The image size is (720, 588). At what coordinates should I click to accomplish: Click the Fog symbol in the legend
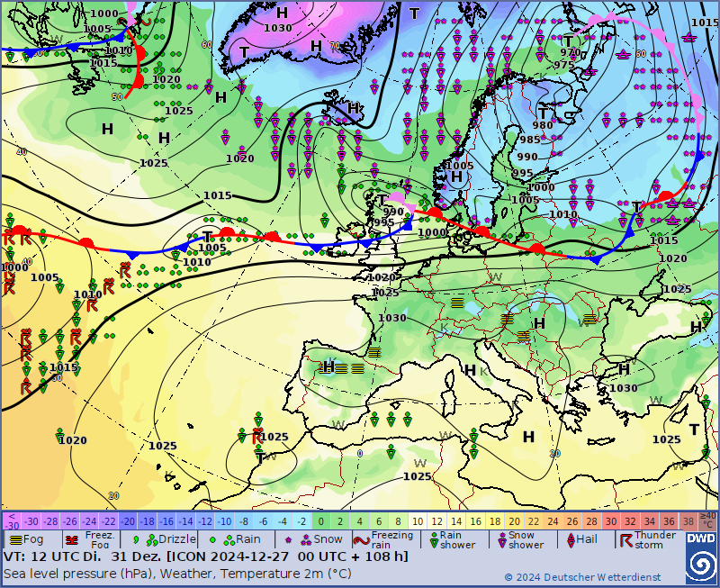(x=14, y=539)
